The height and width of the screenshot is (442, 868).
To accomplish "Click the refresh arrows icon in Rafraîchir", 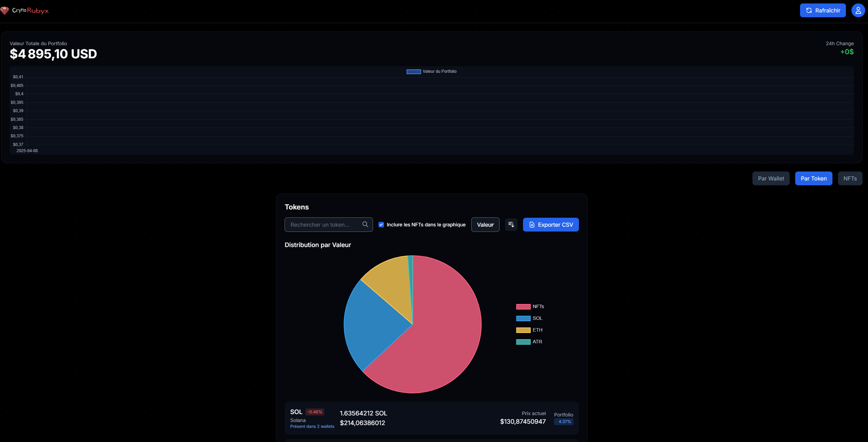I will (x=809, y=10).
